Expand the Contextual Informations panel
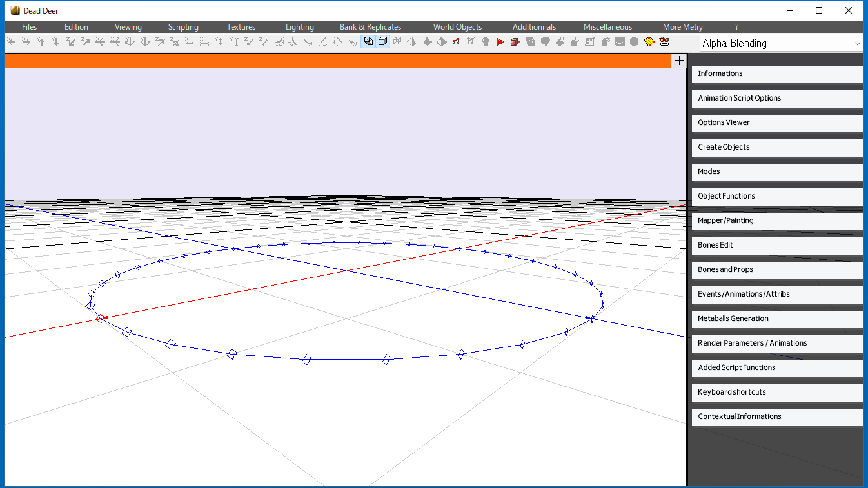 (777, 416)
